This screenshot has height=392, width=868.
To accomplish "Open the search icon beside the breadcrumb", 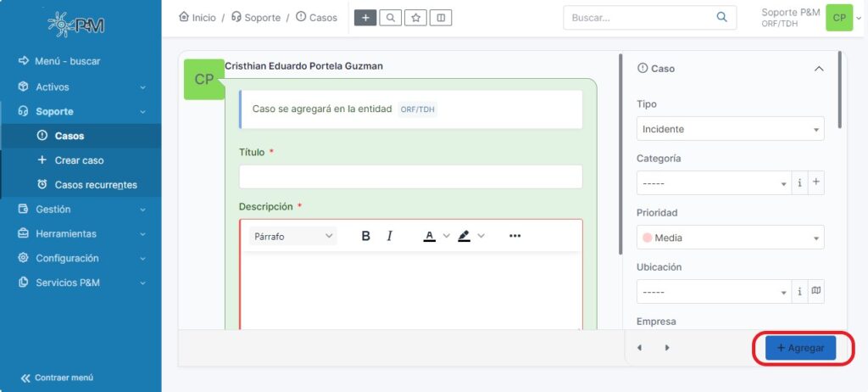I will (x=390, y=18).
